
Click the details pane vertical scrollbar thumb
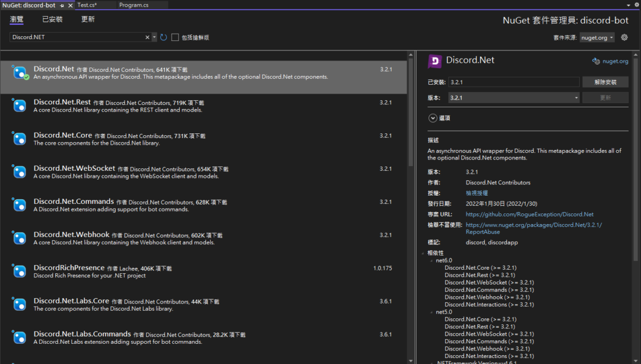point(636,159)
